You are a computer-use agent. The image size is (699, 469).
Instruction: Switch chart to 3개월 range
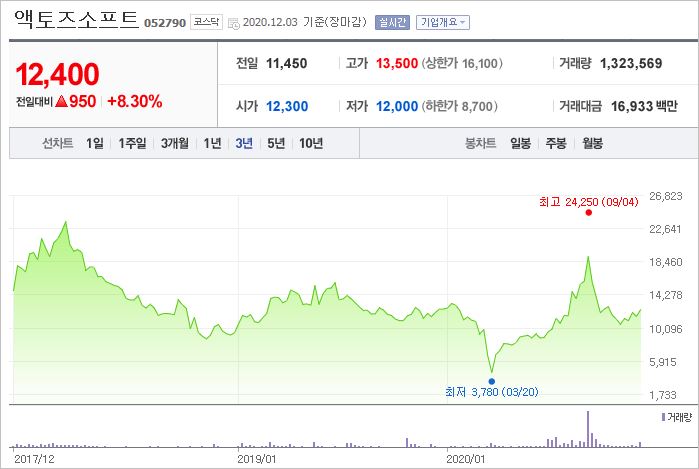(x=175, y=143)
